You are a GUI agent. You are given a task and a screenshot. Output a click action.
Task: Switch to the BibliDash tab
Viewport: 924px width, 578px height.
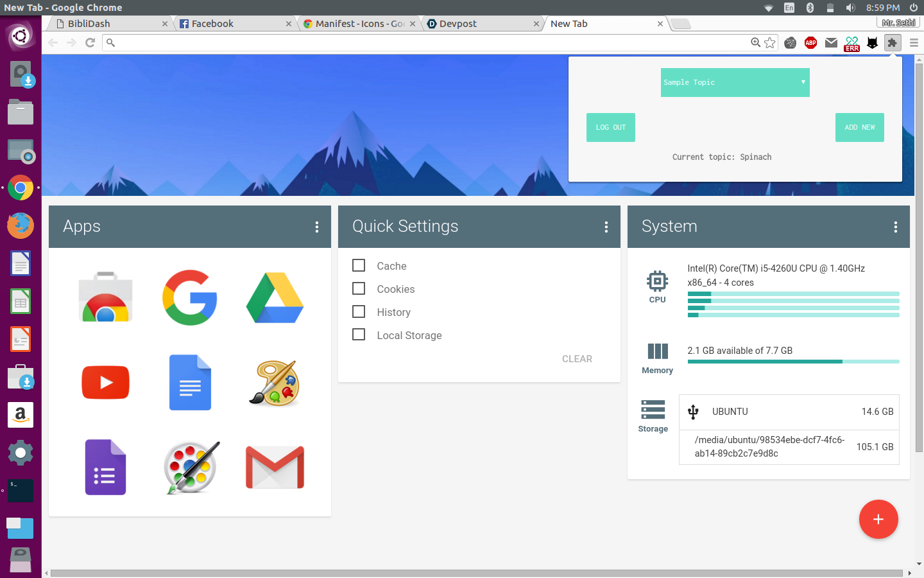click(109, 24)
